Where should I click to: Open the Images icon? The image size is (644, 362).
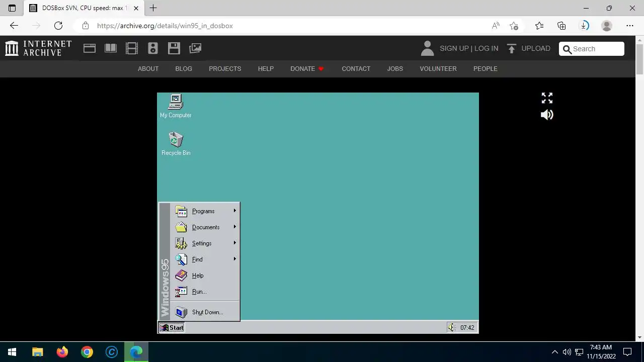tap(195, 48)
